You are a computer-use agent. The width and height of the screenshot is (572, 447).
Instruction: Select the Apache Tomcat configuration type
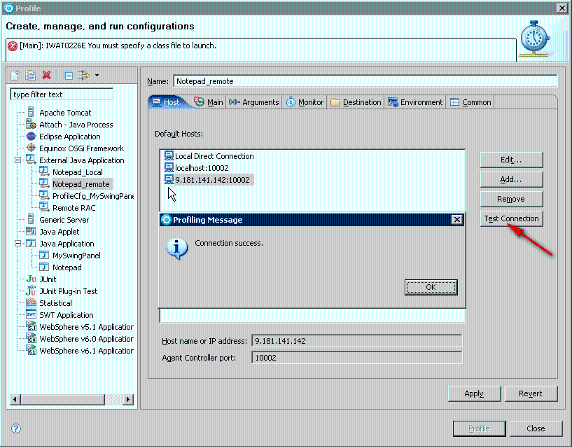[x=65, y=113]
